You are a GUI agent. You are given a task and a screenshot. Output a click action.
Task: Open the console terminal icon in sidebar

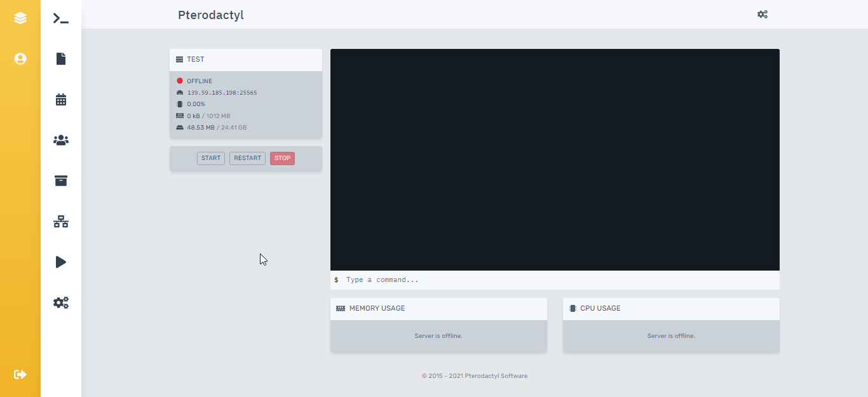pyautogui.click(x=61, y=18)
